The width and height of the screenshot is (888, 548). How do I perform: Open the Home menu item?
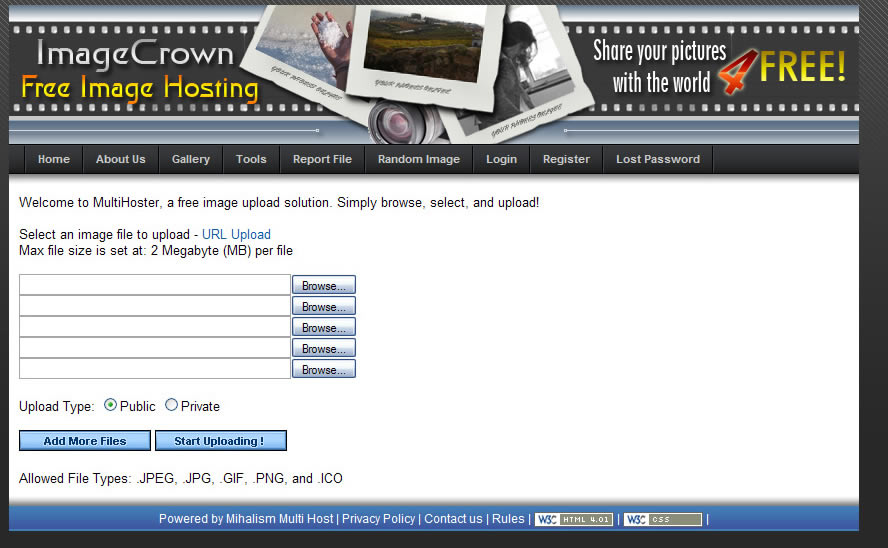click(x=54, y=159)
